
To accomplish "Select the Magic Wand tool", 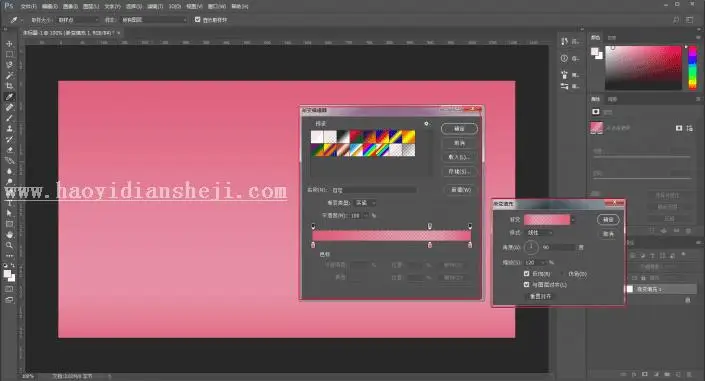I will [9, 75].
